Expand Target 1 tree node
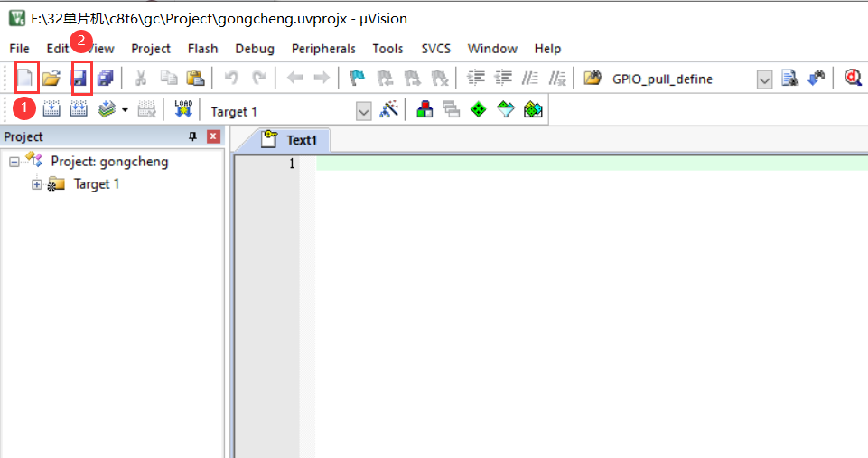868x458 pixels. click(36, 184)
